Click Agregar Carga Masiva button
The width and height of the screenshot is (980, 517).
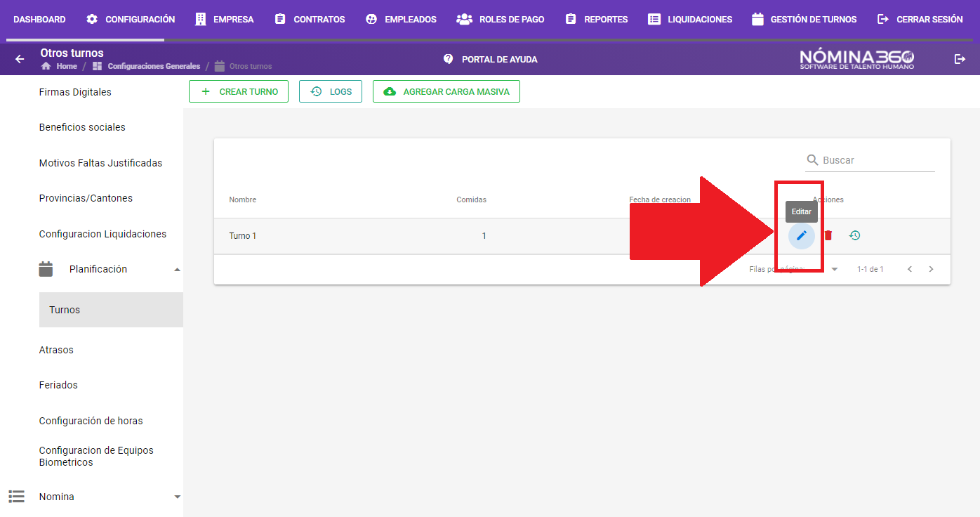tap(446, 91)
